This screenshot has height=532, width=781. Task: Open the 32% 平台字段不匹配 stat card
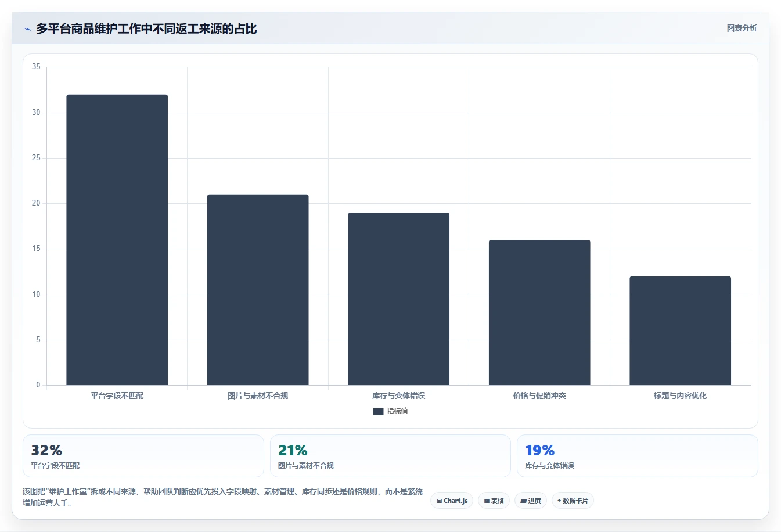click(x=143, y=456)
